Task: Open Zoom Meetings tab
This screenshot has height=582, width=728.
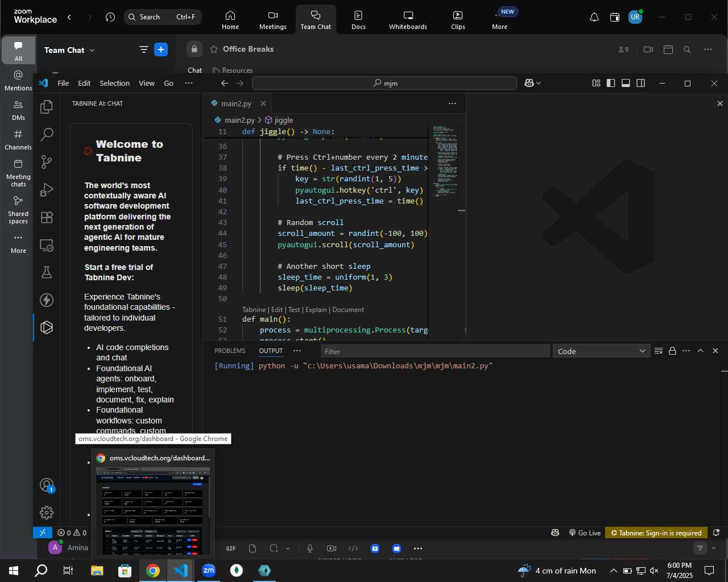Action: 273,19
